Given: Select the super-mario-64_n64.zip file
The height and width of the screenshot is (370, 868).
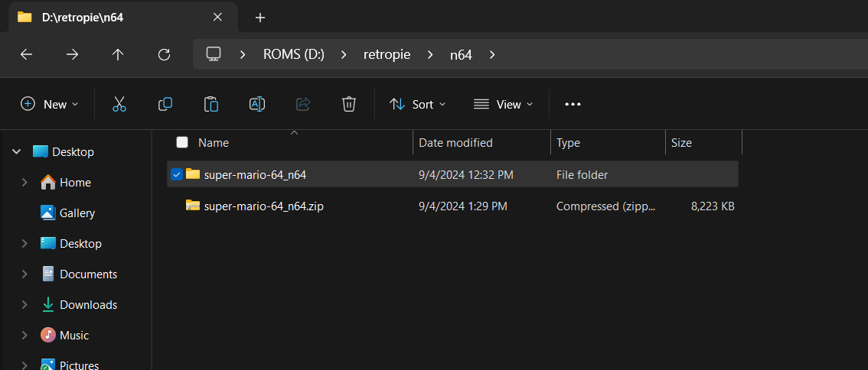Looking at the screenshot, I should pos(263,206).
